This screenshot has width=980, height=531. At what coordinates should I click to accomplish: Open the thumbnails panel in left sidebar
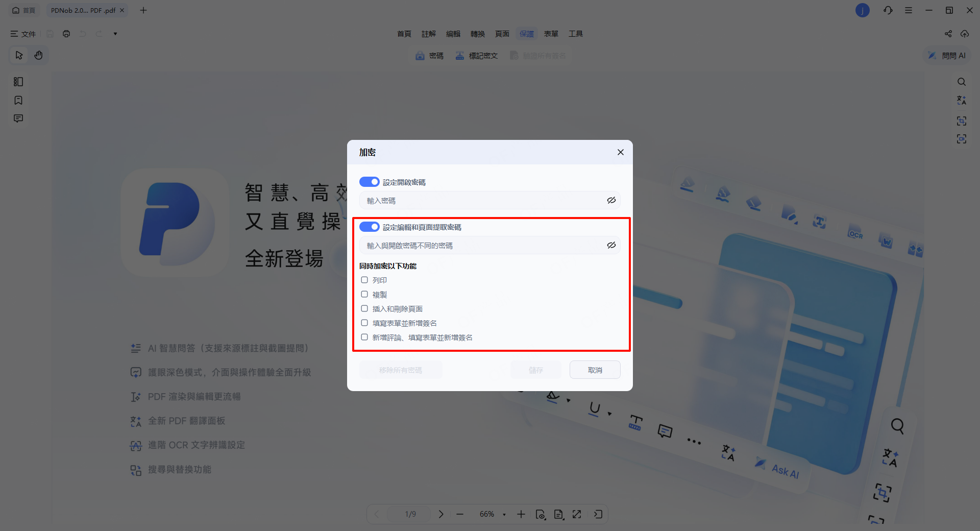click(x=18, y=82)
